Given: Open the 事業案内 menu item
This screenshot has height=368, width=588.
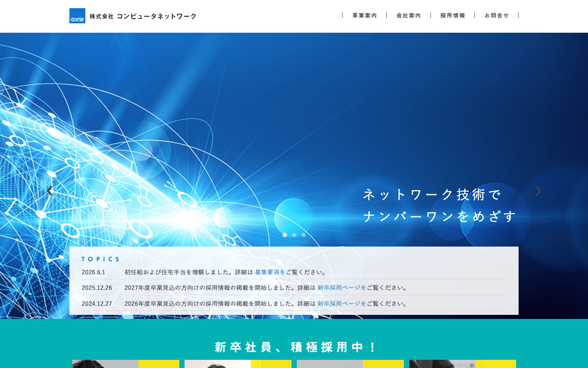Looking at the screenshot, I should coord(365,16).
